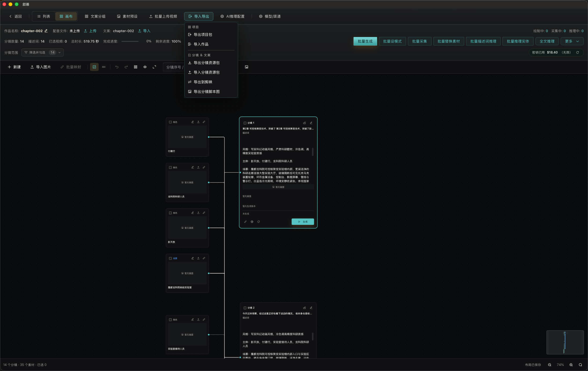The height and width of the screenshot is (371, 588).
Task: Expand the 更多 dropdown button
Action: point(572,41)
